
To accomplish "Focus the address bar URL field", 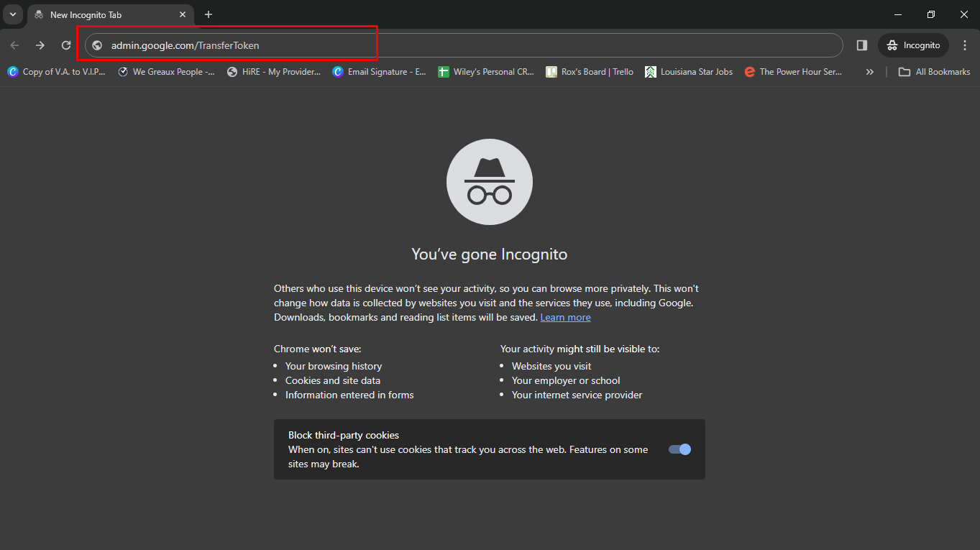I will (464, 45).
